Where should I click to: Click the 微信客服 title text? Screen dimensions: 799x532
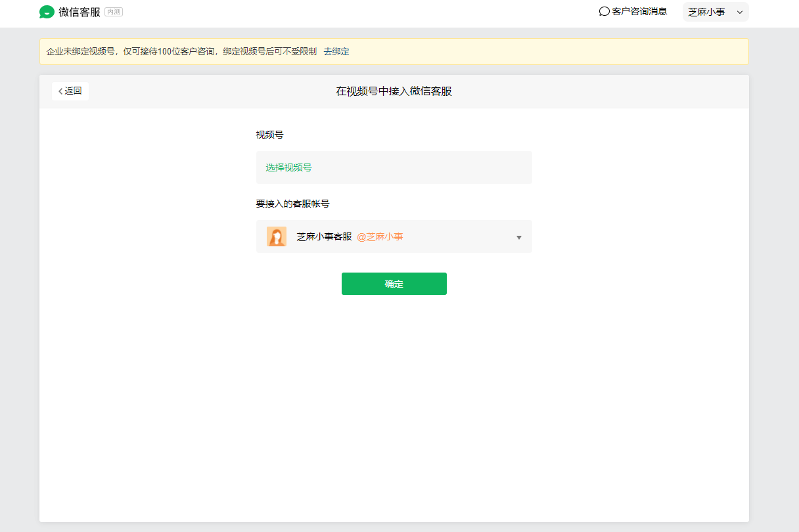coord(80,12)
